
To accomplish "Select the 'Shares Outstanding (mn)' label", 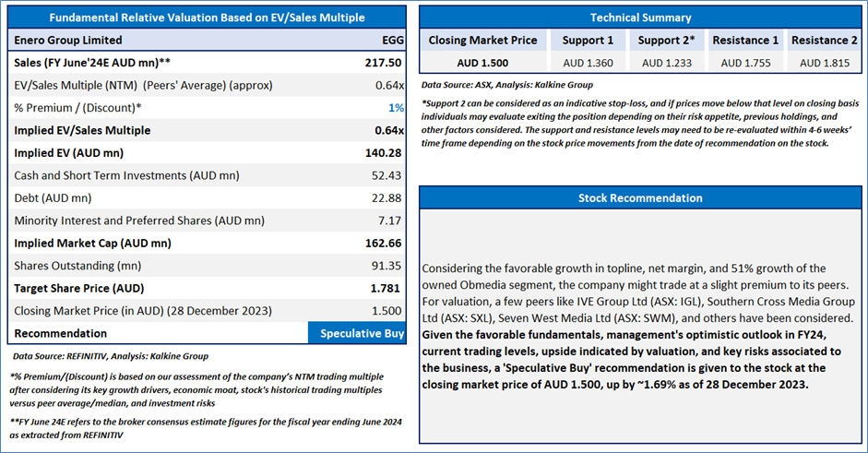I will (x=77, y=266).
